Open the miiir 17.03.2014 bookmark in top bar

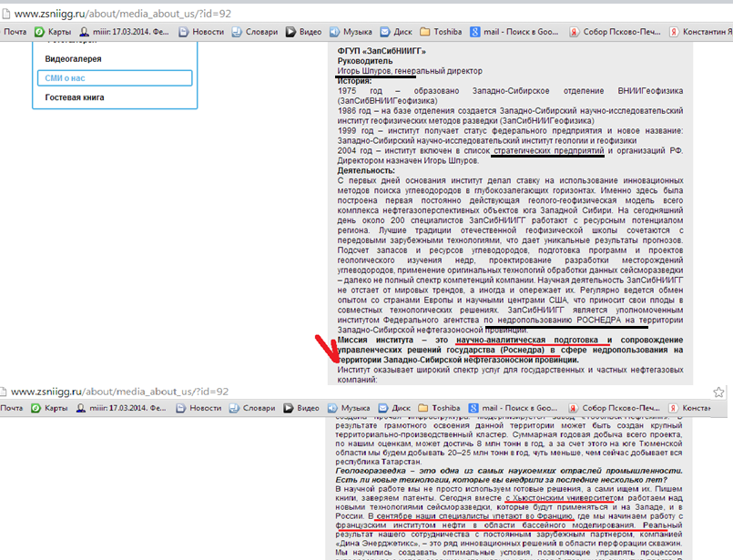(125, 32)
